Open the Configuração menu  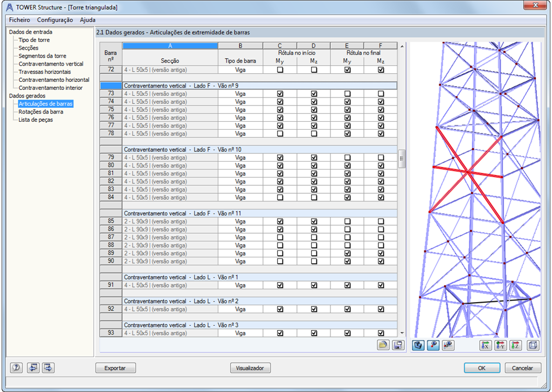tap(55, 20)
